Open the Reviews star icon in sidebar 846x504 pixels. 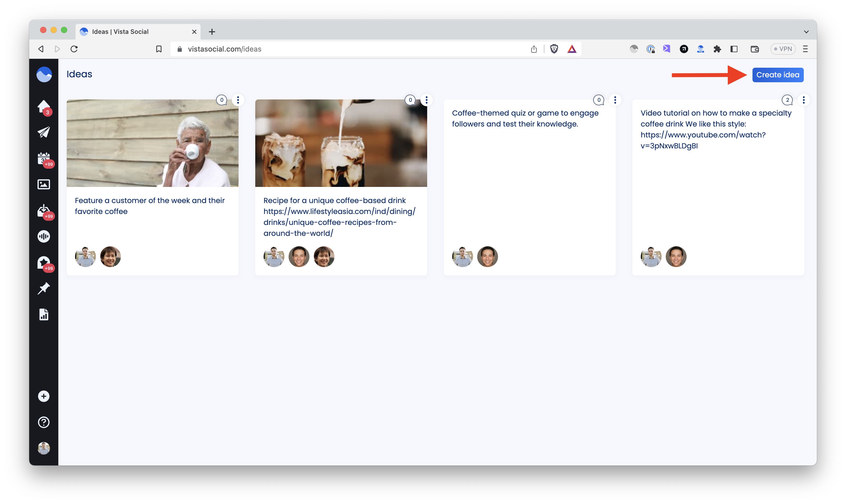point(43,262)
